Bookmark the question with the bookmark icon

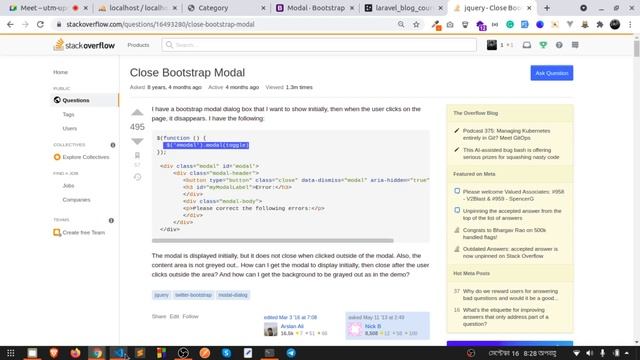[137, 155]
